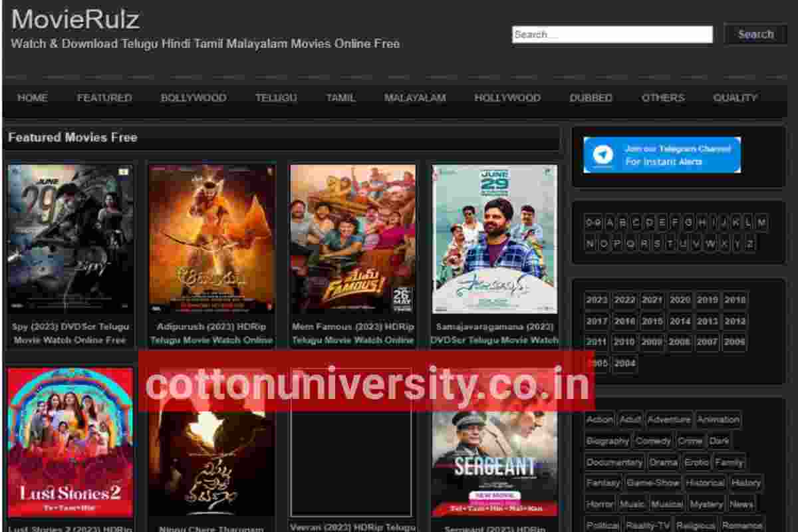
Task: Open the Join our Telegram Channel banner
Action: [662, 155]
